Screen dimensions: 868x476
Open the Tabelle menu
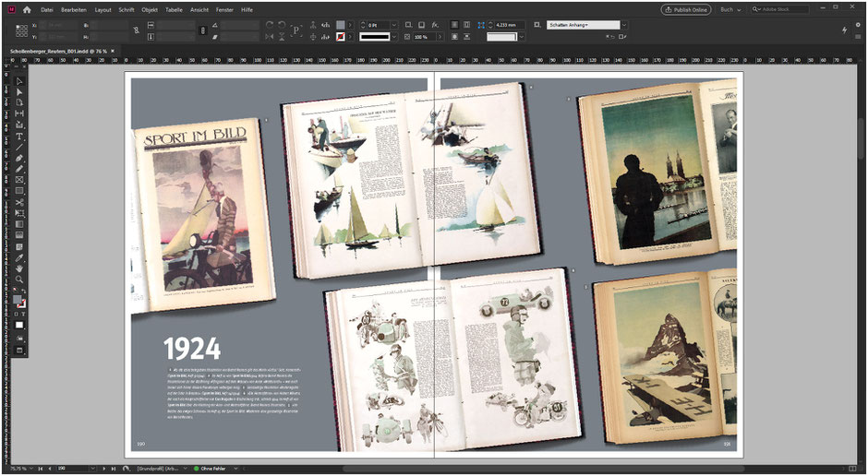(174, 10)
